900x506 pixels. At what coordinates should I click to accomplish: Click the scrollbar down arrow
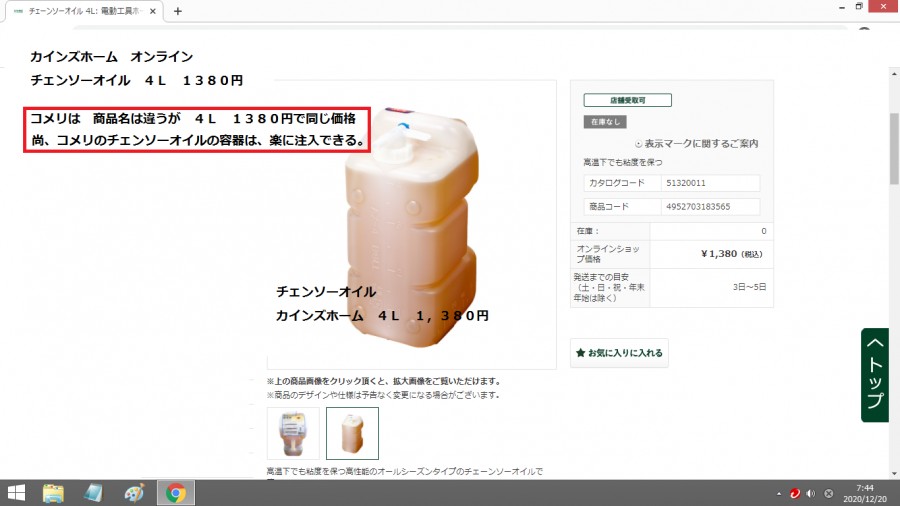894,474
